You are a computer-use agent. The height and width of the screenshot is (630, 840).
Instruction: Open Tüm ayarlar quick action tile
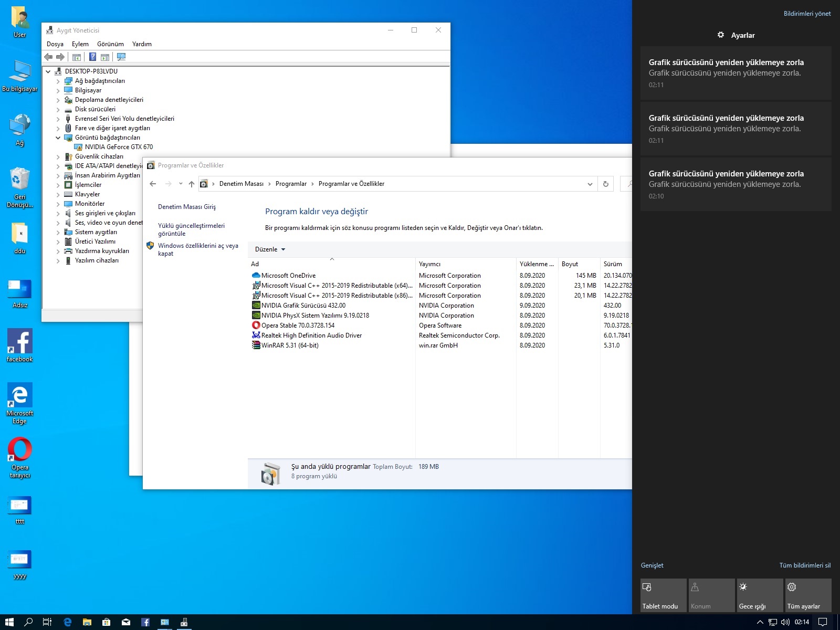click(x=808, y=595)
